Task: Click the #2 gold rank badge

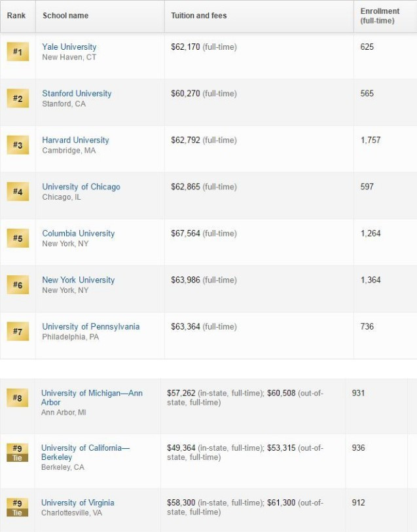Action: [18, 98]
